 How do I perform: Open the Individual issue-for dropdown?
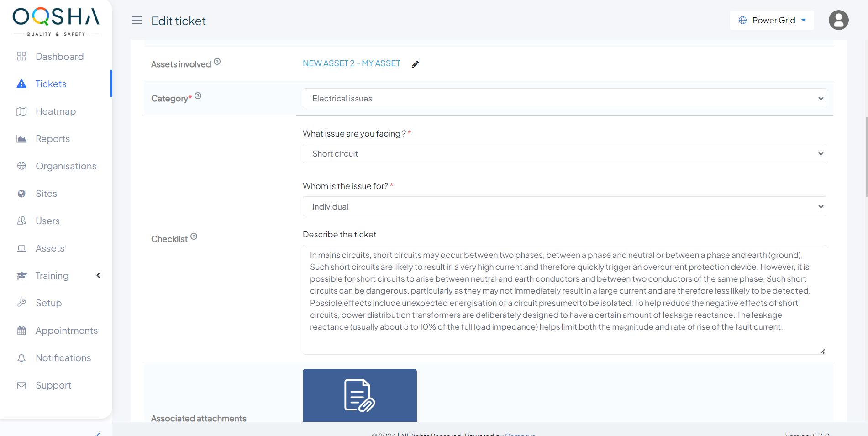[564, 207]
